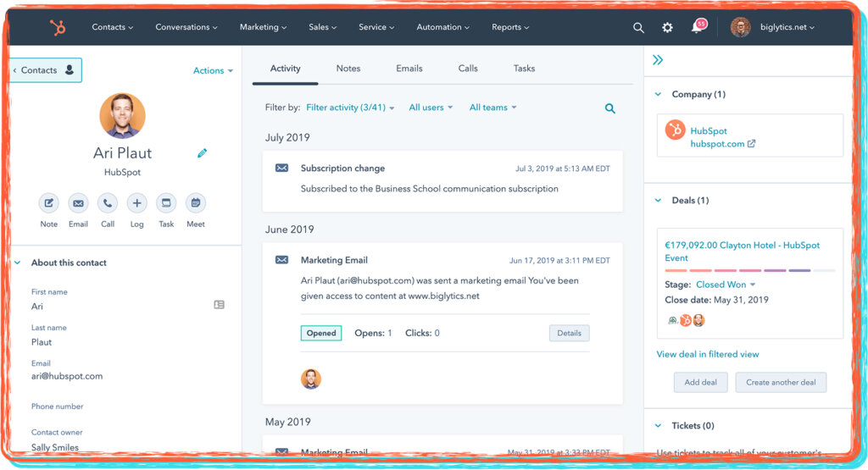The width and height of the screenshot is (868, 470).
Task: Click the First name details card icon
Action: click(220, 305)
